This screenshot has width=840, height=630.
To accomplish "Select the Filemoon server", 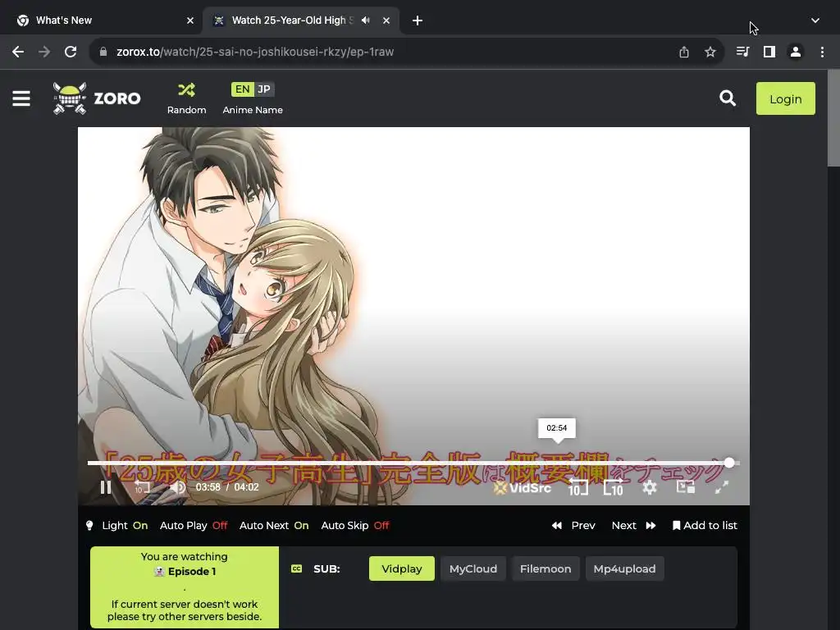I will pos(546,569).
